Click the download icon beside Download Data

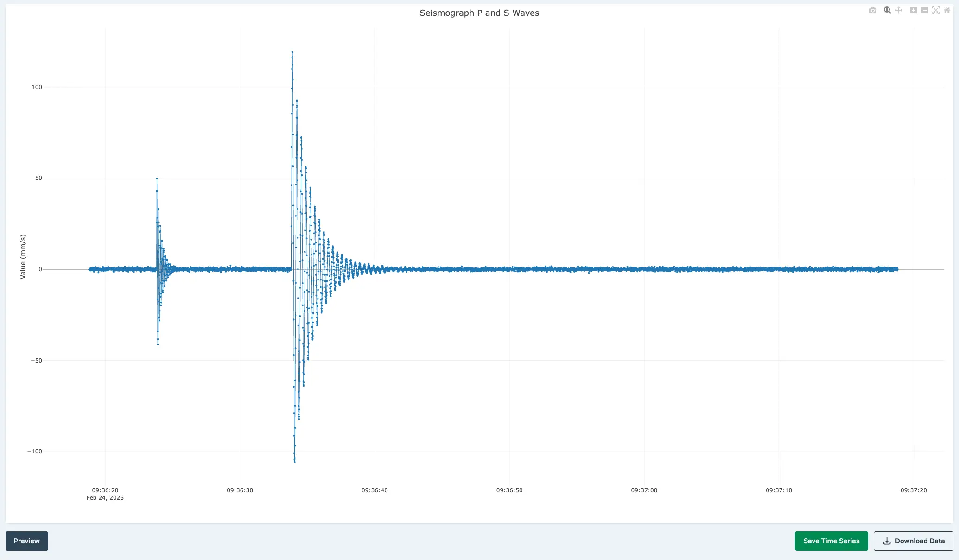coord(888,541)
